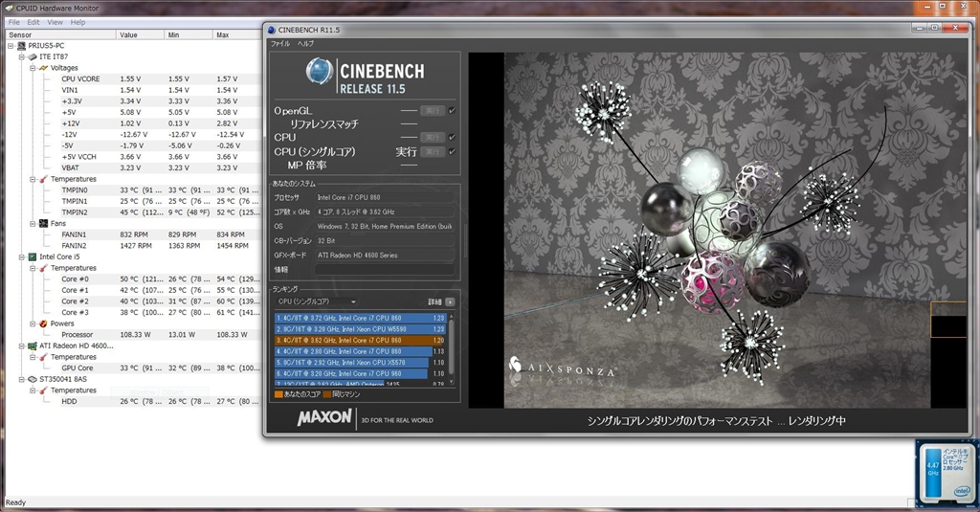The image size is (980, 512).
Task: Toggle the OpenGL test checkbox
Action: (453, 111)
